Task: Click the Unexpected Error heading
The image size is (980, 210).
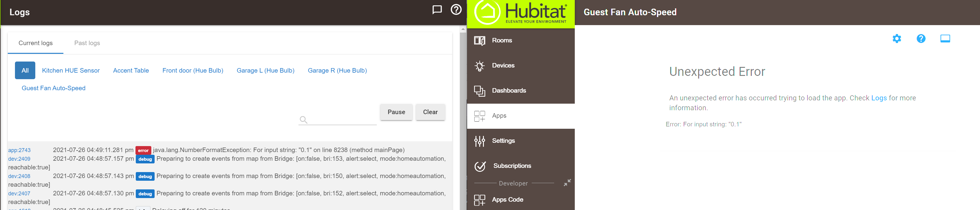Action: pyautogui.click(x=717, y=71)
